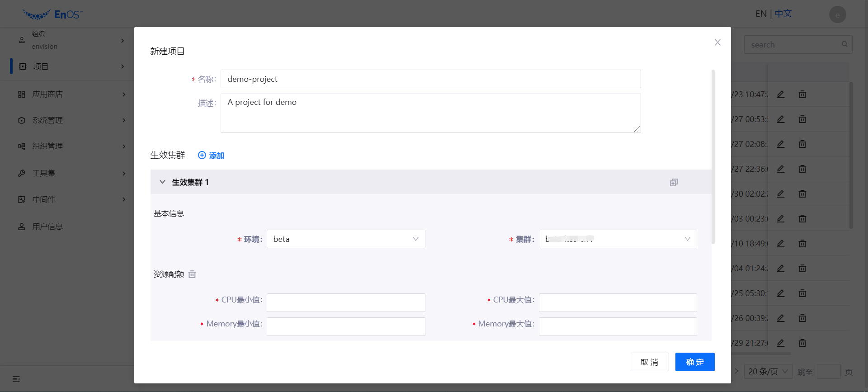Viewport: 868px width, 392px height.
Task: Click the 工具集 wrench icon
Action: 21,173
